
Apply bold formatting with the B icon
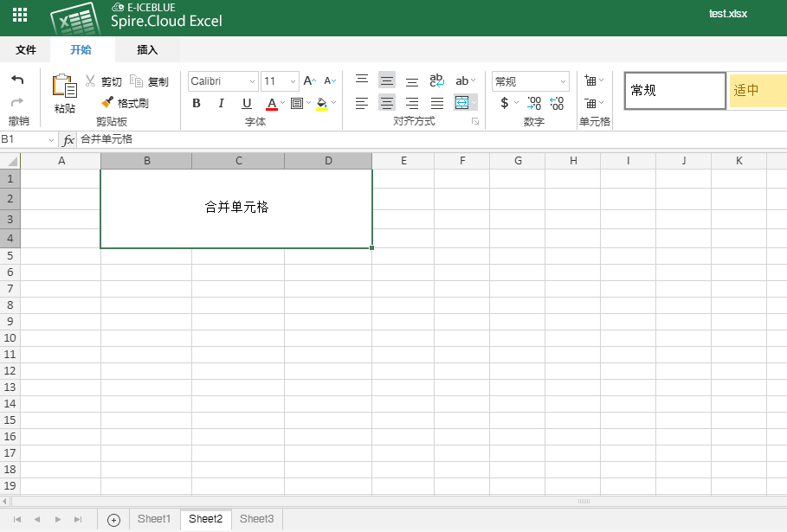[197, 103]
